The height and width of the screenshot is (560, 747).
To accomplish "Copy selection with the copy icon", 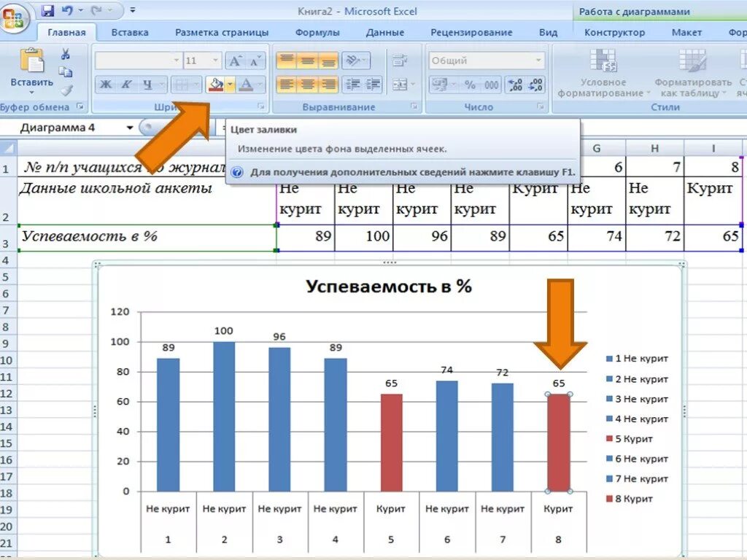I will click(65, 72).
